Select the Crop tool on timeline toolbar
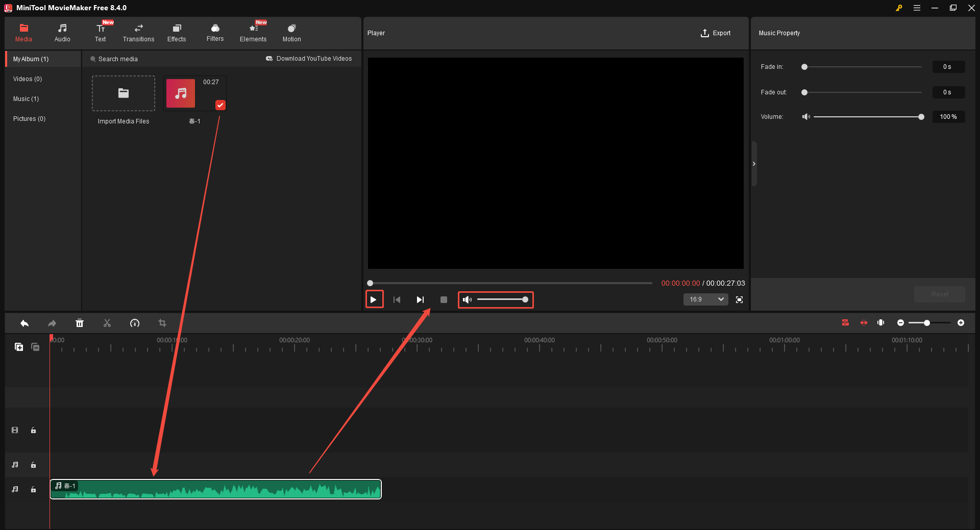 coord(162,323)
